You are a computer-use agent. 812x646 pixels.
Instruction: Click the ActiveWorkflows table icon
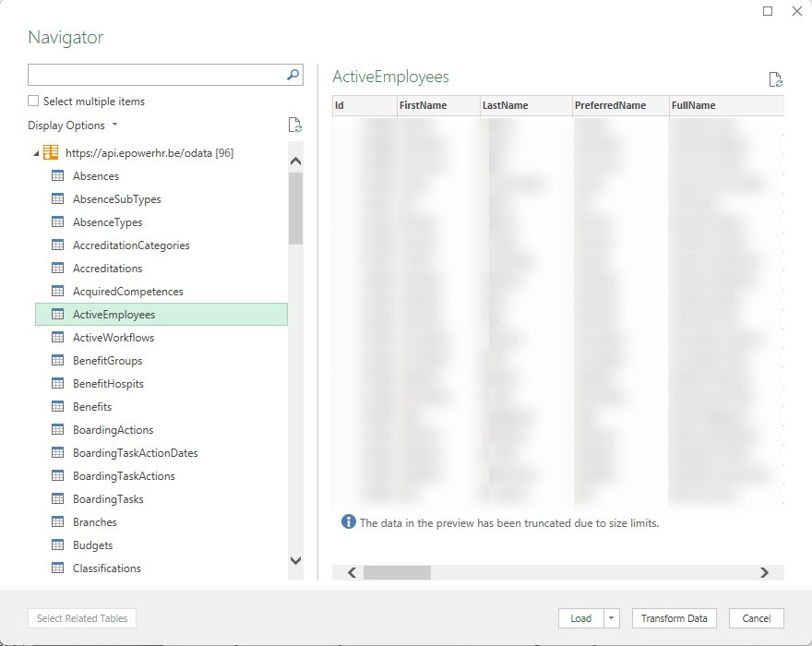[x=57, y=337]
